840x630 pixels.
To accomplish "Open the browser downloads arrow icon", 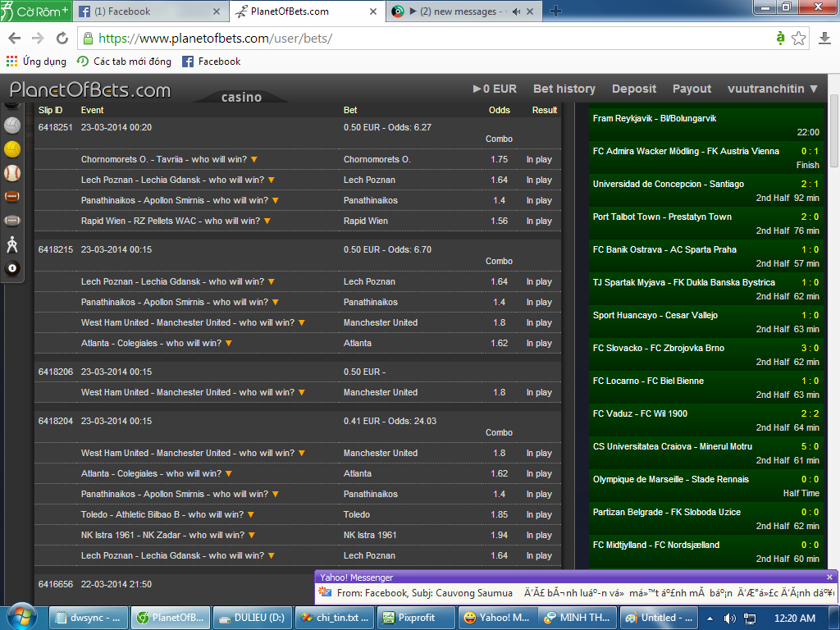I will click(824, 38).
